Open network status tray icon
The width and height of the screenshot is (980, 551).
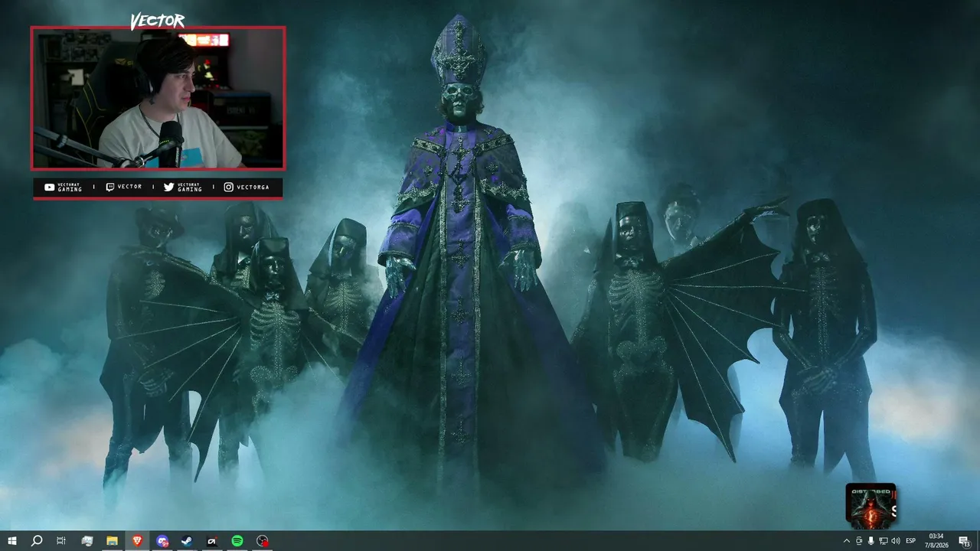[883, 541]
